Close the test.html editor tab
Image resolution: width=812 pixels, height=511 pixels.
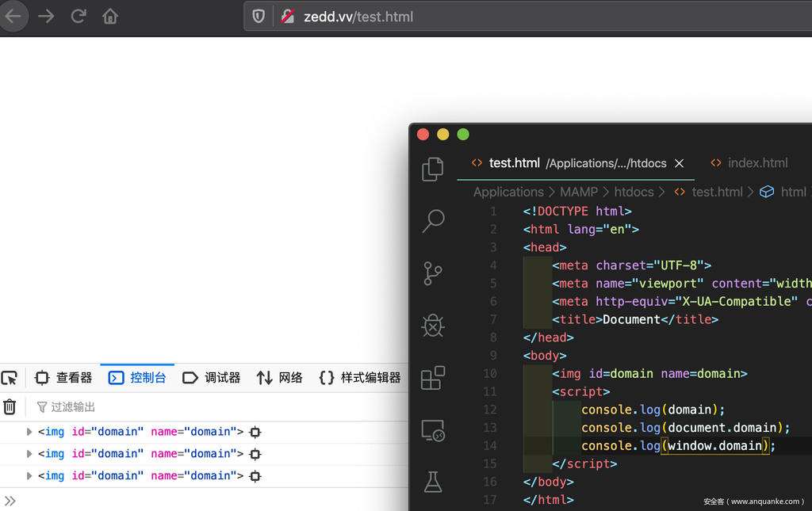[679, 163]
